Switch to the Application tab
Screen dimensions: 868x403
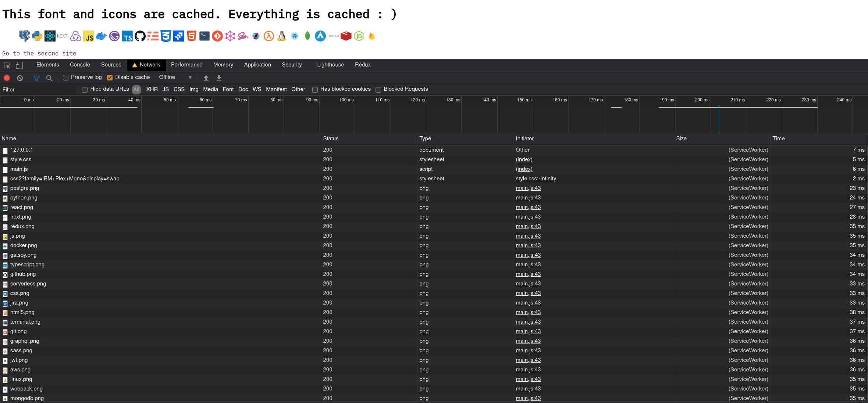tap(257, 65)
